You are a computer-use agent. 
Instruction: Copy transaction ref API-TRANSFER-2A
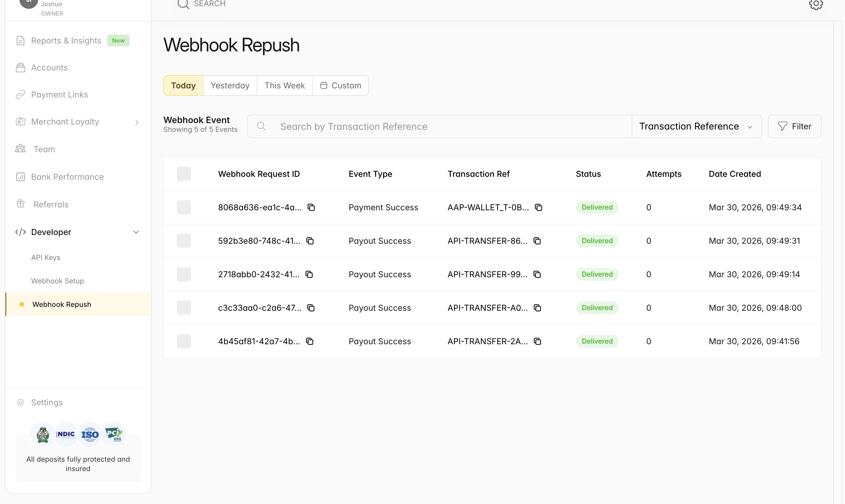[537, 341]
